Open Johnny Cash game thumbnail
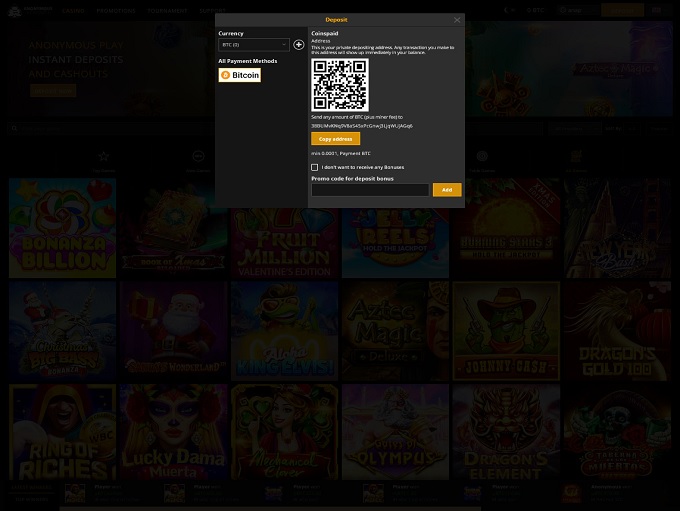Screen dimensions: 680x511 coord(507,331)
